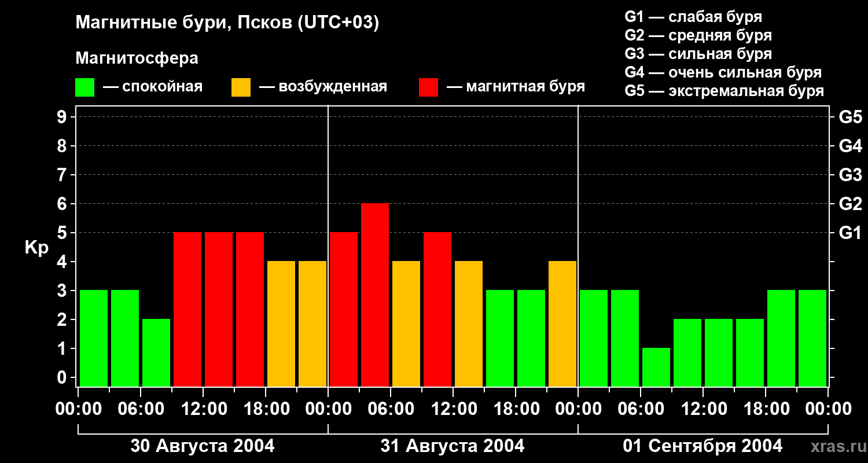
Task: Click the green bar starting 12:00 on 01 Сентября
Action: click(719, 353)
